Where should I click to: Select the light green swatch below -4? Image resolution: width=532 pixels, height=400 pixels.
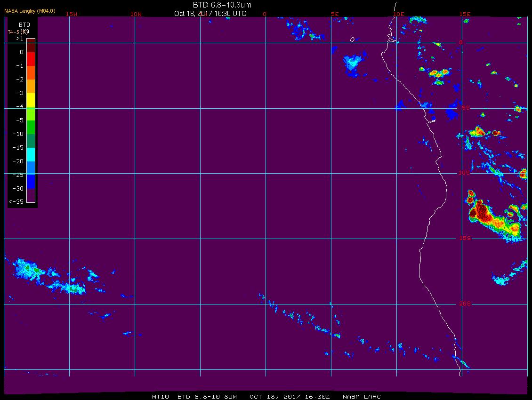31,114
